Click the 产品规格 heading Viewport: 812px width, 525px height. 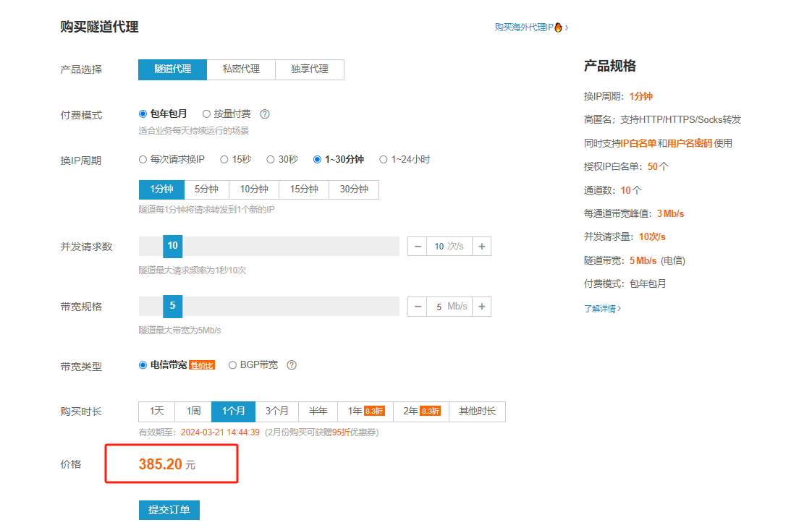[x=610, y=66]
